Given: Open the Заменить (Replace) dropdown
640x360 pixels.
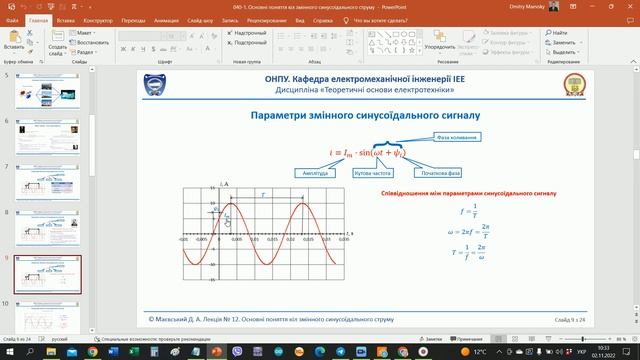Looking at the screenshot, I should [564, 42].
